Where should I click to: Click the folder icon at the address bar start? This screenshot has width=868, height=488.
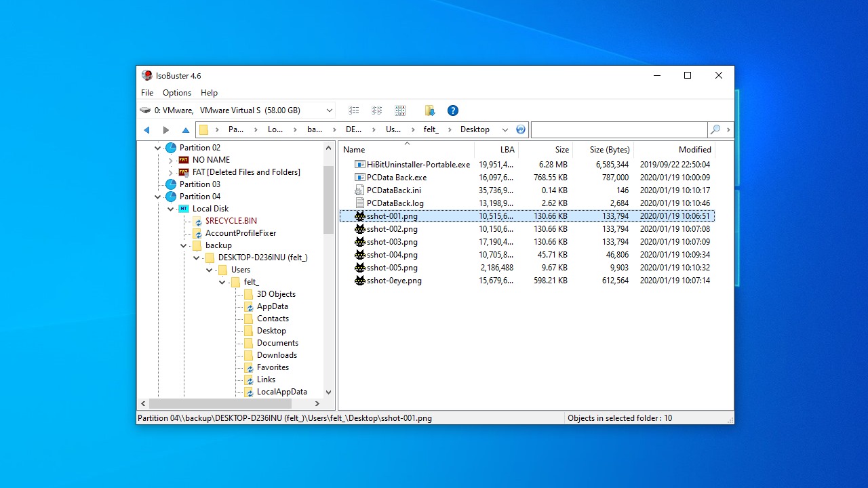click(203, 129)
